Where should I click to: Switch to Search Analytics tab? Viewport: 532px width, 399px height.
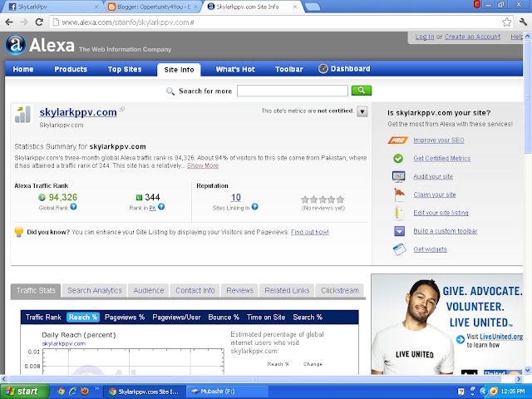[94, 291]
